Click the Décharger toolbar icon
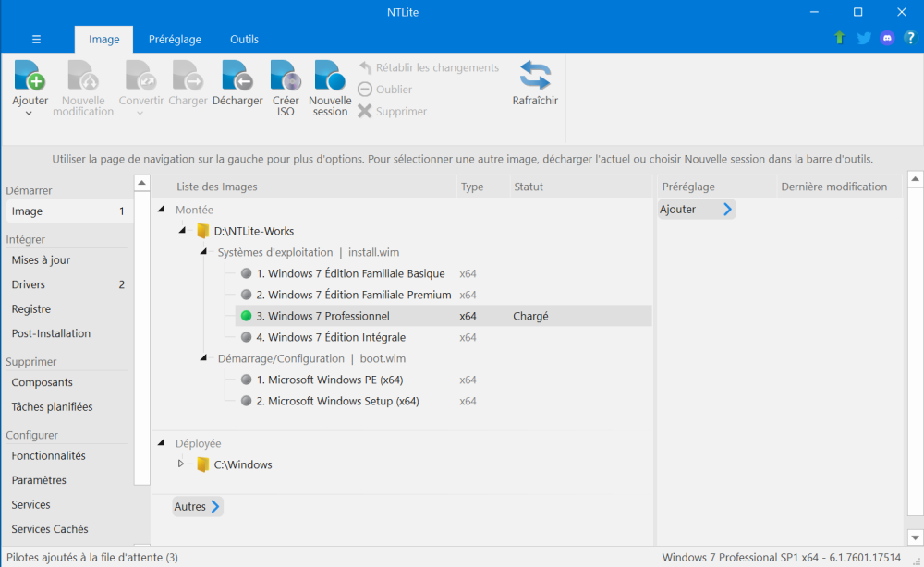This screenshot has height=567, width=924. pos(237,78)
